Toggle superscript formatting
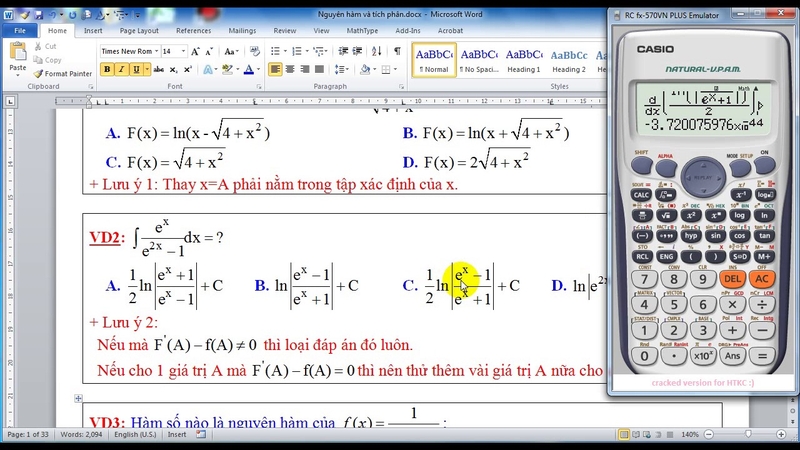Image resolution: width=800 pixels, height=450 pixels. pos(188,69)
